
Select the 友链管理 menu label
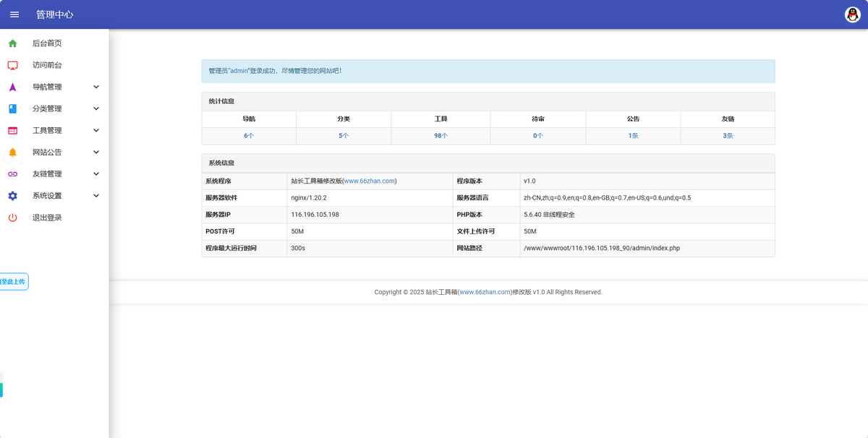point(47,173)
